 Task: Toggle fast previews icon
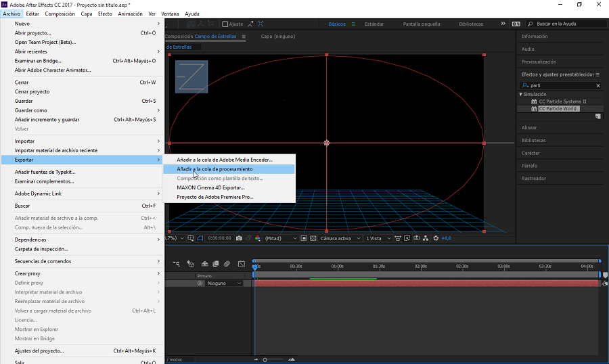(407, 238)
